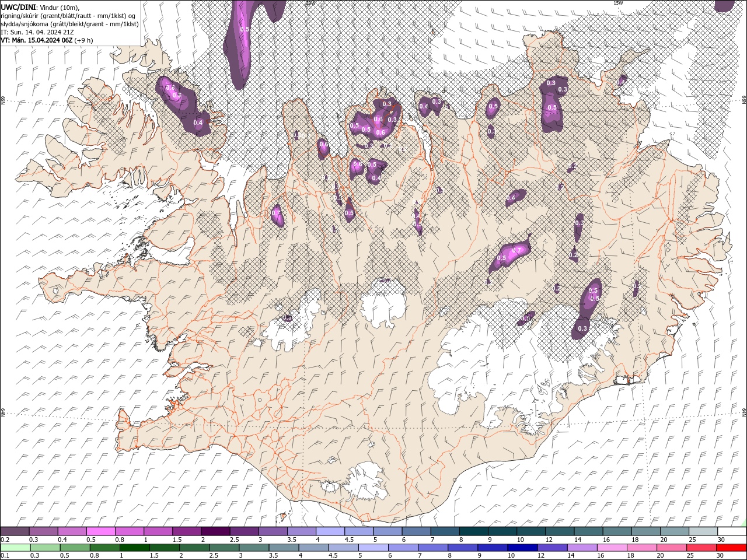
Task: Click the light pink 16 swatch in lower legend
Action: coord(612,548)
